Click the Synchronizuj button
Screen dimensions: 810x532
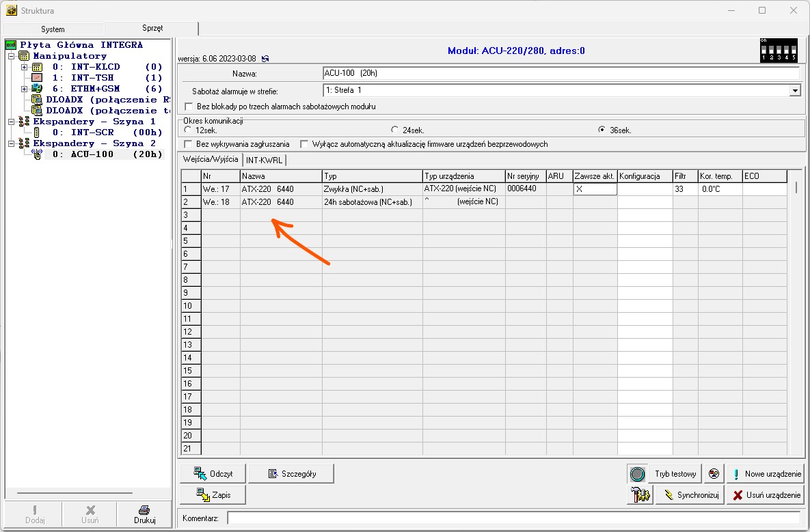click(689, 495)
